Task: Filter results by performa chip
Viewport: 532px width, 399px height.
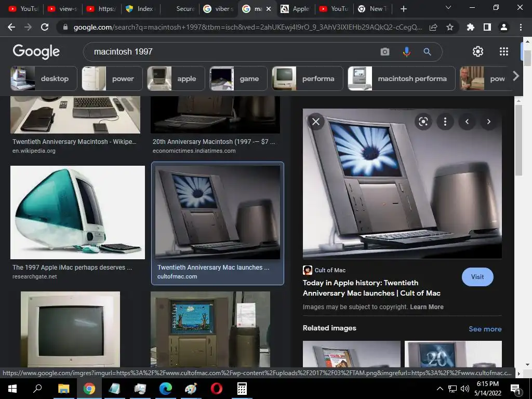Action: pos(308,78)
